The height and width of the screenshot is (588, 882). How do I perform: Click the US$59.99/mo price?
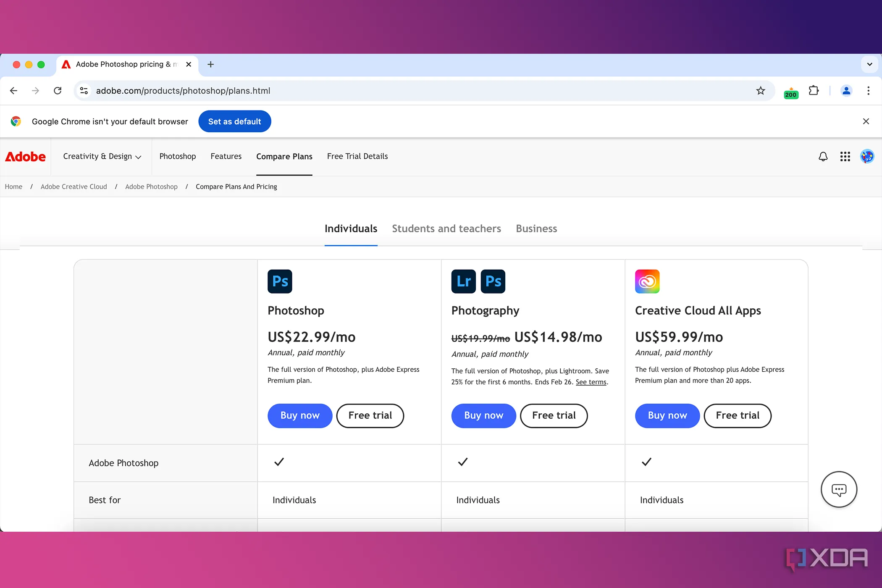679,337
